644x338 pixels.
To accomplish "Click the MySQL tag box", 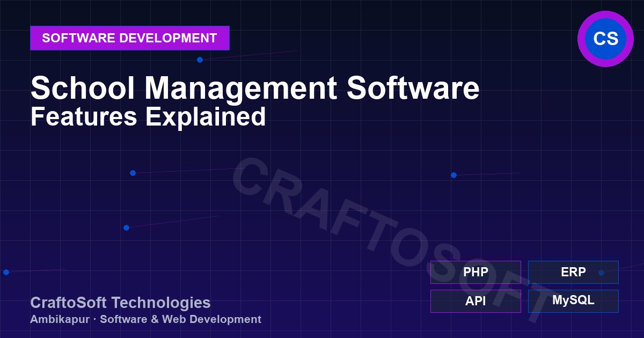I will [573, 301].
